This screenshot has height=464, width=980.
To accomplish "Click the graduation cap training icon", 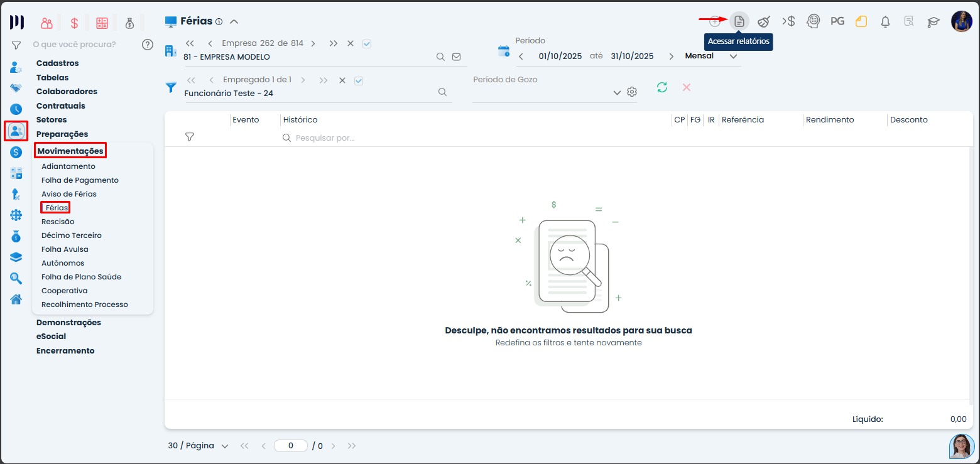I will coord(934,21).
